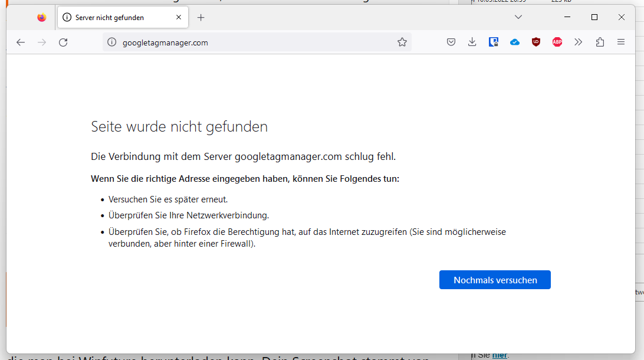Open the Adblock Plus ABP icon
The height and width of the screenshot is (360, 644).
(557, 42)
